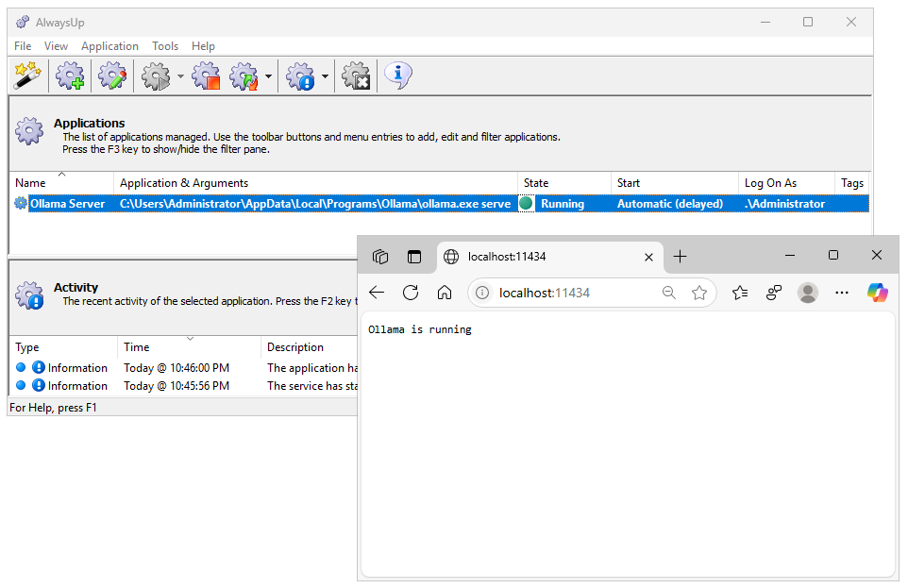
Task: Open the Tools menu in AlwaysUp
Action: [x=165, y=46]
